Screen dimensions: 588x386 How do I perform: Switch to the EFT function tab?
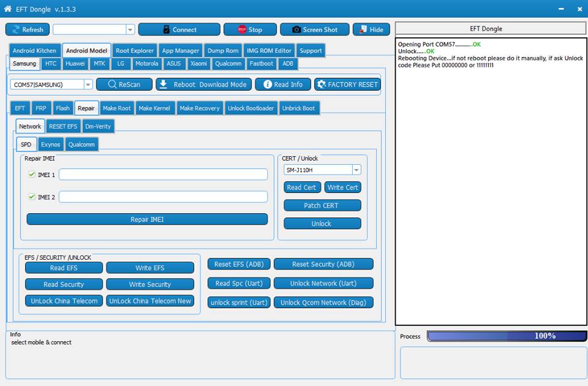click(20, 108)
